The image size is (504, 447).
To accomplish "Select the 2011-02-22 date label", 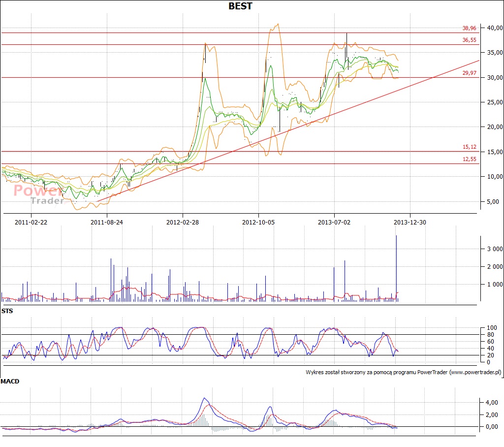I will point(31,222).
